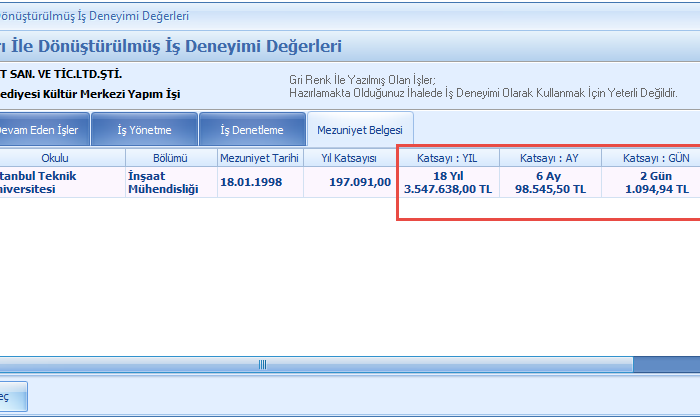Click the Bölümü column header
The image size is (700, 419).
coord(170,158)
